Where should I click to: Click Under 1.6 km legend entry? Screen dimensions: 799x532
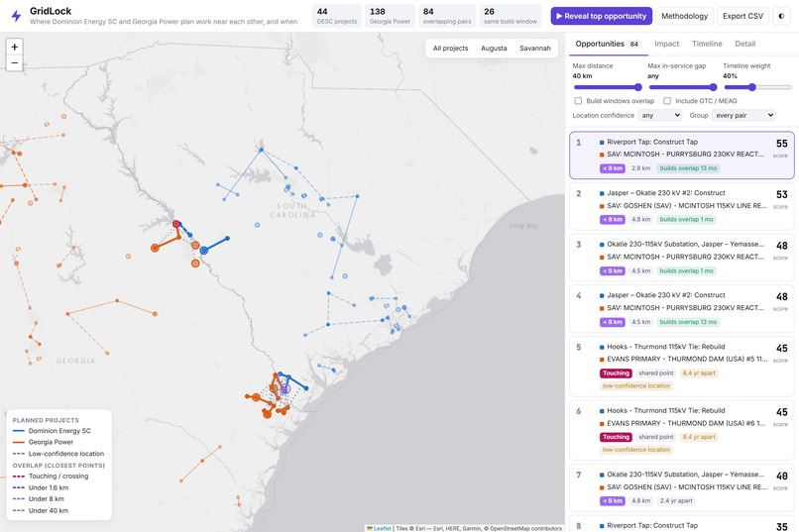[x=41, y=487]
